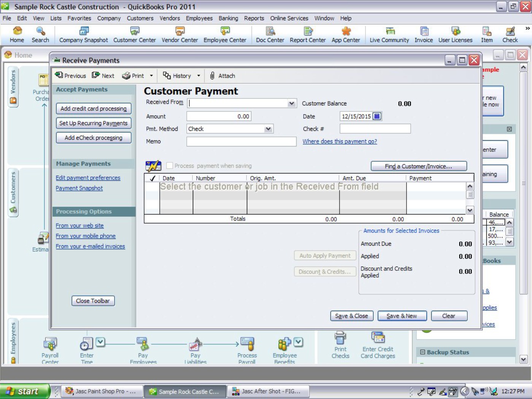
Task: Open User Licenses toolbar icon
Action: (455, 35)
